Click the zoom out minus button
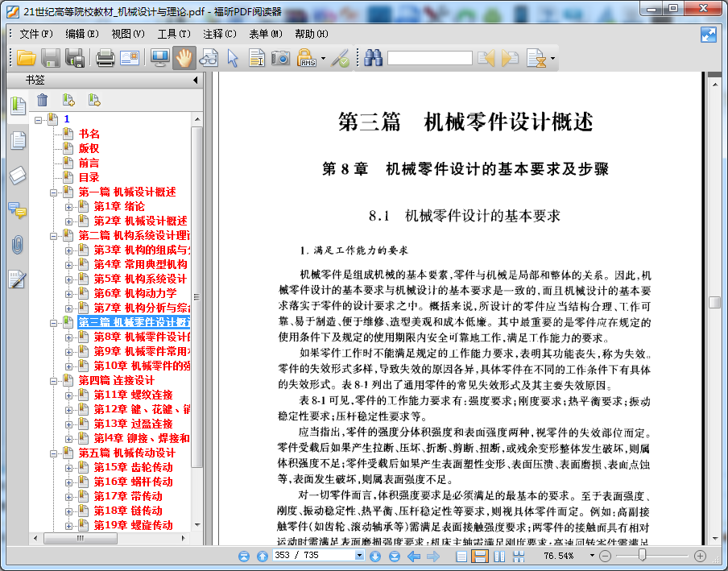Viewport: 728px width, 571px height. (x=605, y=556)
